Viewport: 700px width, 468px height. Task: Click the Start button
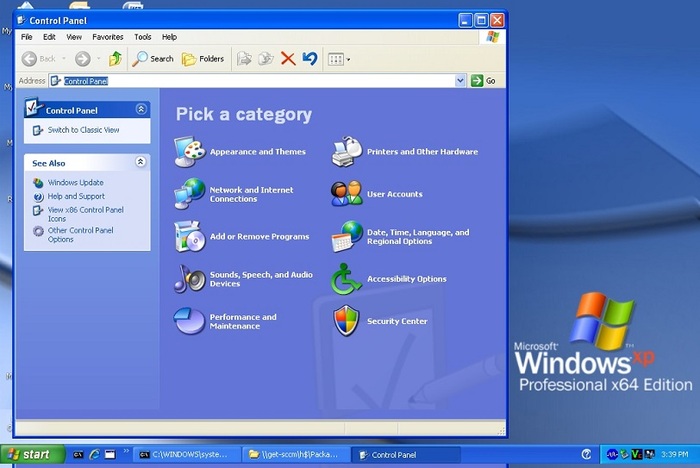(31, 455)
